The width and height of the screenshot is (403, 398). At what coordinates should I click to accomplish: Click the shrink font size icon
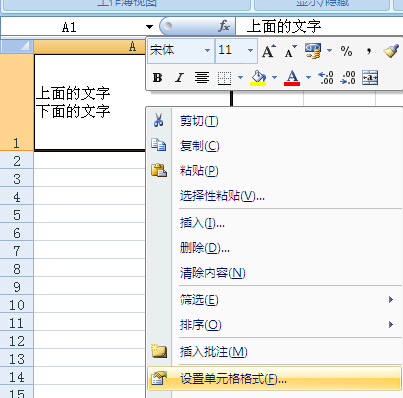290,51
